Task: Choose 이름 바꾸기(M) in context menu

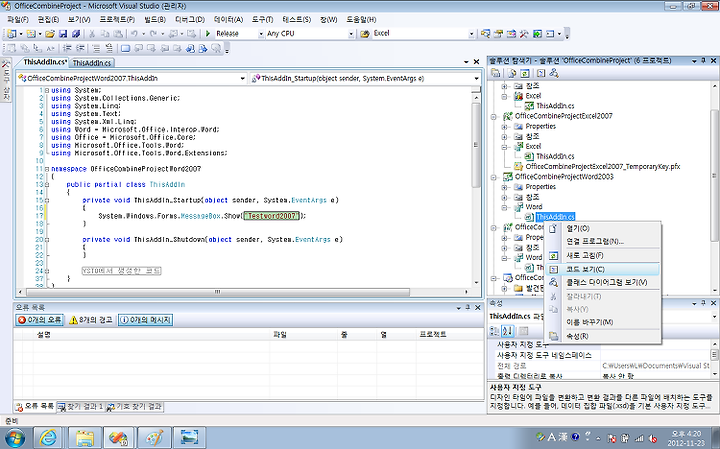Action: (x=602, y=322)
